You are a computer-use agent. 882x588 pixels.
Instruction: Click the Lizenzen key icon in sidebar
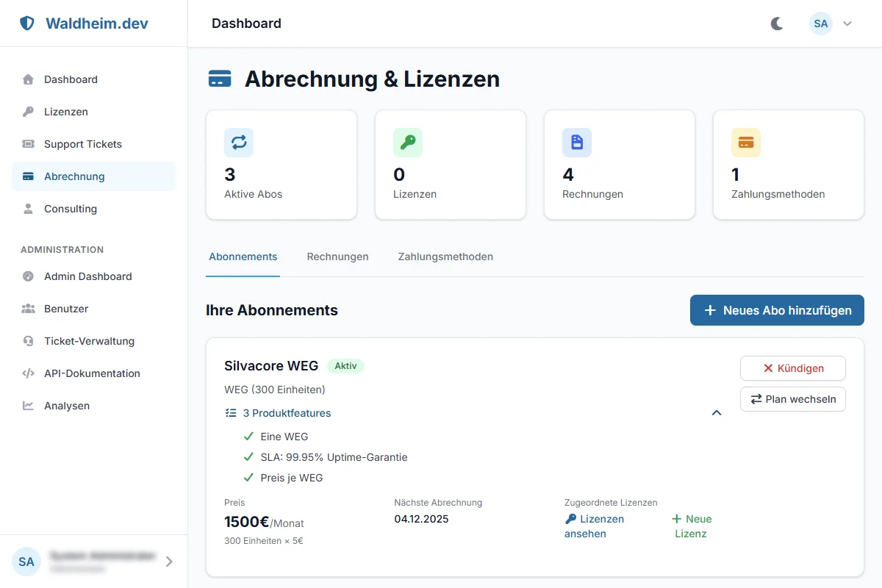28,112
